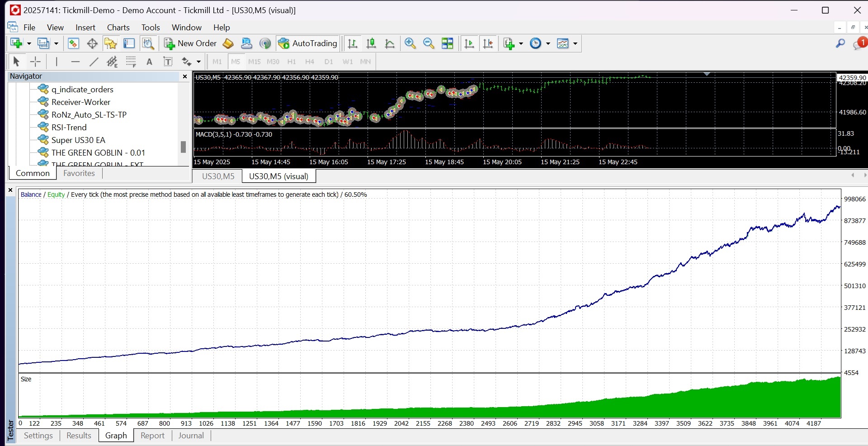Click the Tile Windows icon
Image resolution: width=868 pixels, height=446 pixels.
coord(448,43)
